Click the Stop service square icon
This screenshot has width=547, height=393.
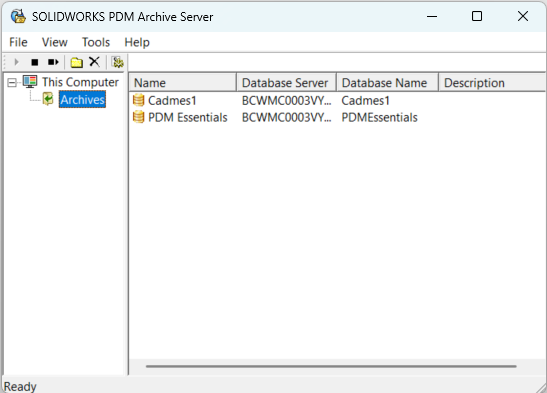(x=35, y=62)
